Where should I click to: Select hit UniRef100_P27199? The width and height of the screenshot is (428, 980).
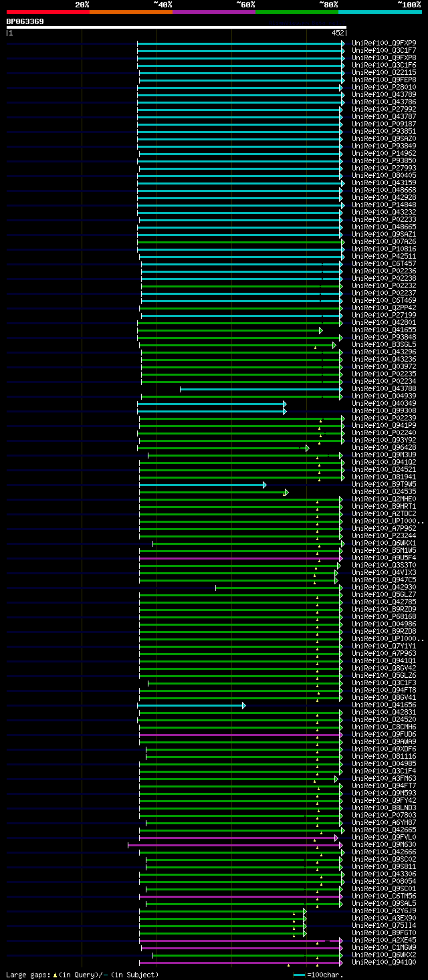[x=384, y=315]
